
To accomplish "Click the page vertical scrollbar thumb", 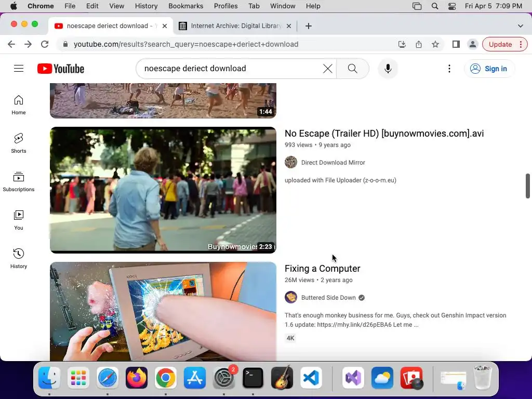I will click(528, 185).
